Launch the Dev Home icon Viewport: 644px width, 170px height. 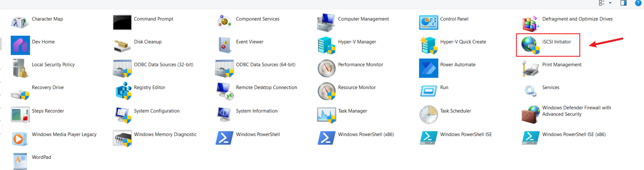20,45
